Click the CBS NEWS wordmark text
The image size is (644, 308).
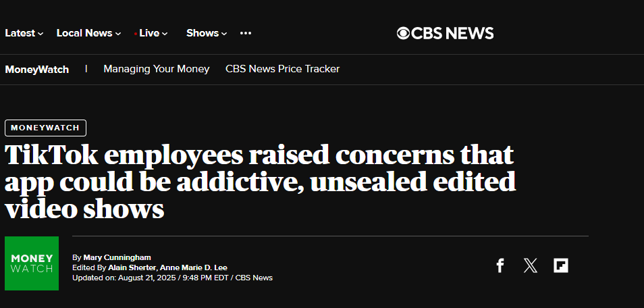click(452, 33)
